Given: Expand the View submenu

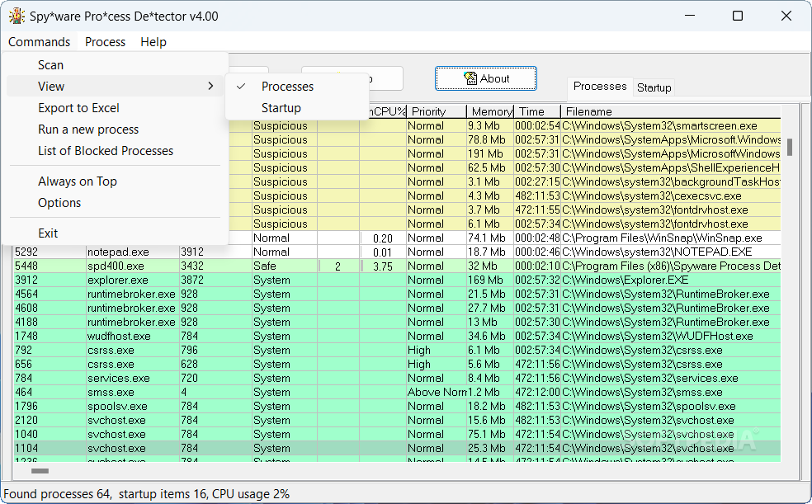Looking at the screenshot, I should point(115,87).
